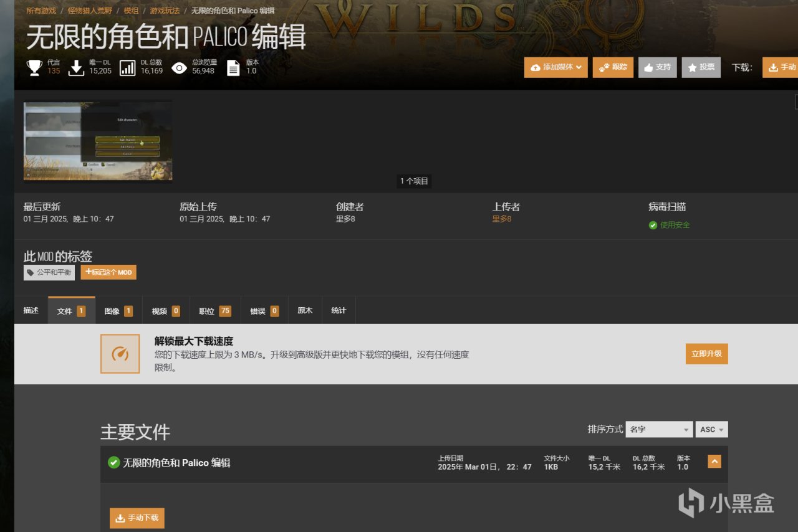Open the 视频 tab
This screenshot has height=532, width=798.
166,310
